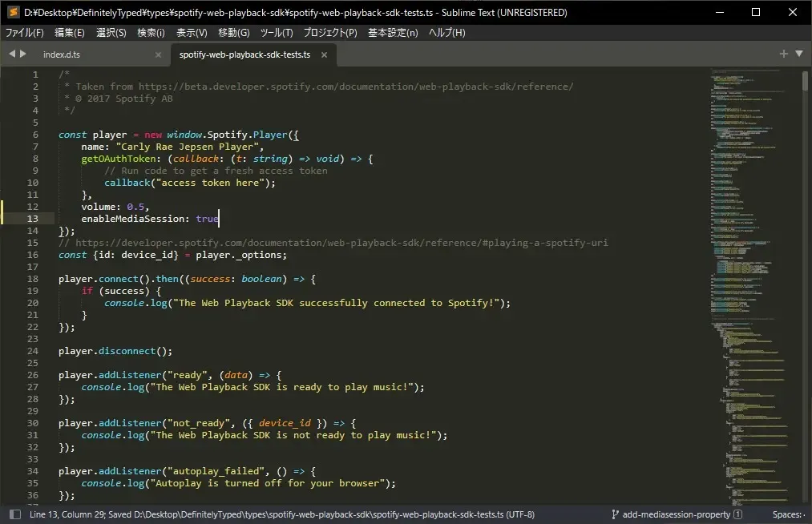Screen dimensions: 812x524
Task: Close the spotify-web-playback-sdk-tests.ts tab
Action: click(x=324, y=55)
